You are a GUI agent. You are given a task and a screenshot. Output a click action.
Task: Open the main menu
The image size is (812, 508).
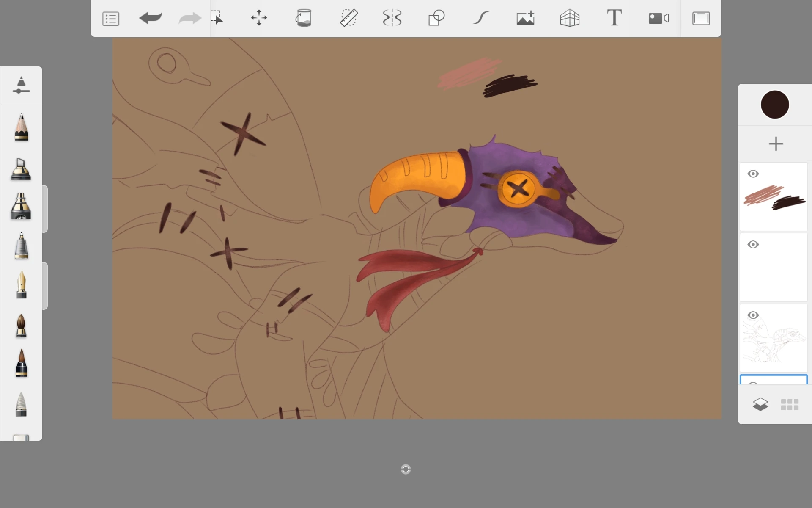(x=110, y=18)
